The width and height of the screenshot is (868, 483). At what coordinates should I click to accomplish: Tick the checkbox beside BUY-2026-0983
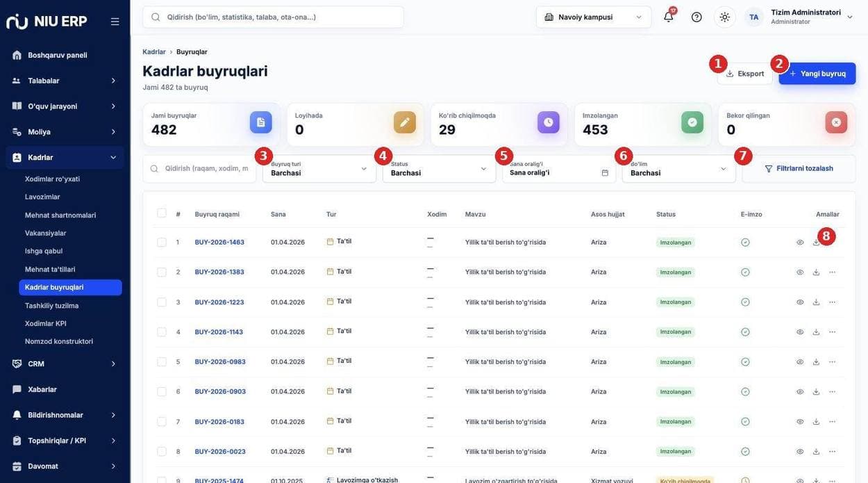(162, 362)
